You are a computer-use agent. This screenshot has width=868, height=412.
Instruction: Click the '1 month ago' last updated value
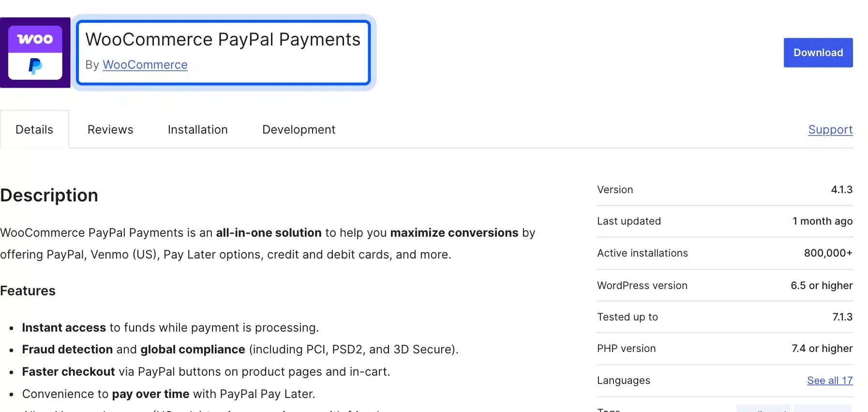click(x=823, y=221)
